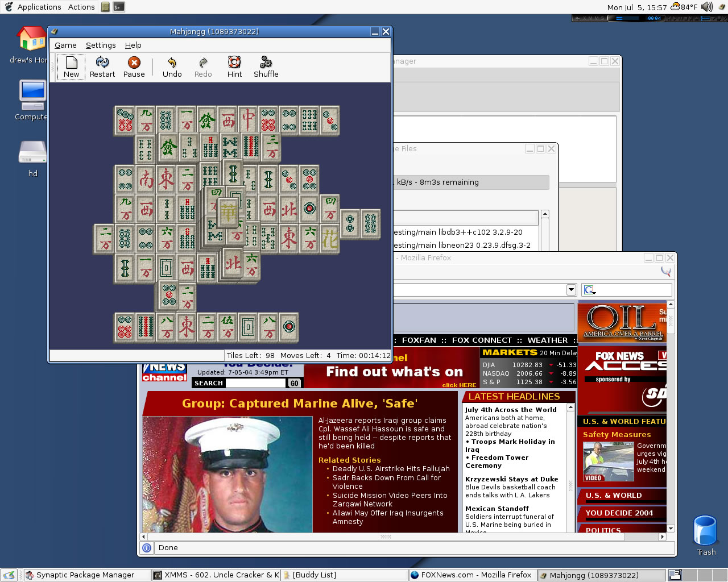Open the volume control speaker icon
The height and width of the screenshot is (582, 728).
click(x=706, y=7)
